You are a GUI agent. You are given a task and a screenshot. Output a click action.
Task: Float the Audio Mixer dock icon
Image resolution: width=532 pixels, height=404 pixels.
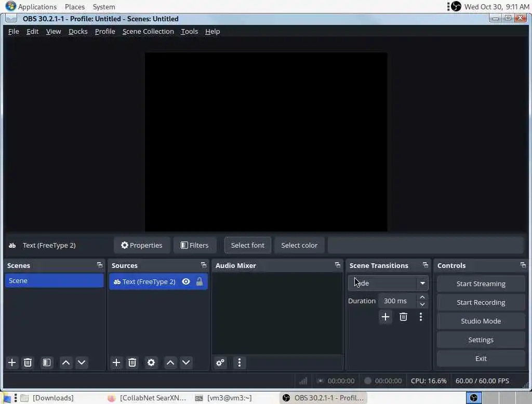click(337, 265)
